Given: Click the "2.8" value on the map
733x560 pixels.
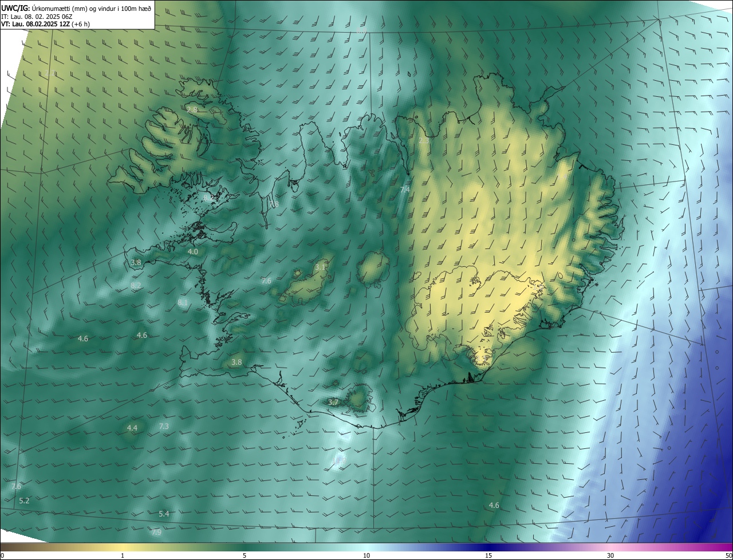Looking at the screenshot, I should pos(192,109).
